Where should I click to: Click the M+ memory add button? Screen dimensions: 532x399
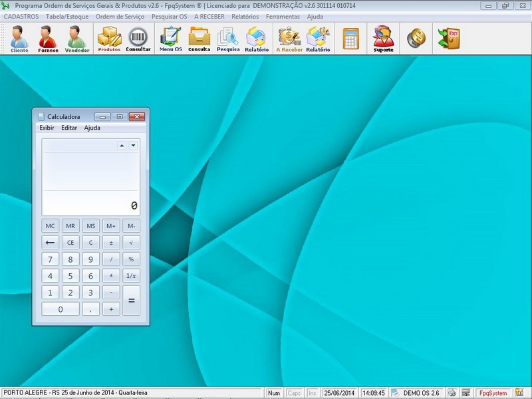tap(111, 226)
